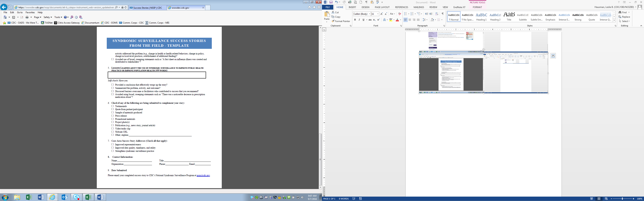
Task: Check the Improved representativeness box
Action: click(113, 144)
